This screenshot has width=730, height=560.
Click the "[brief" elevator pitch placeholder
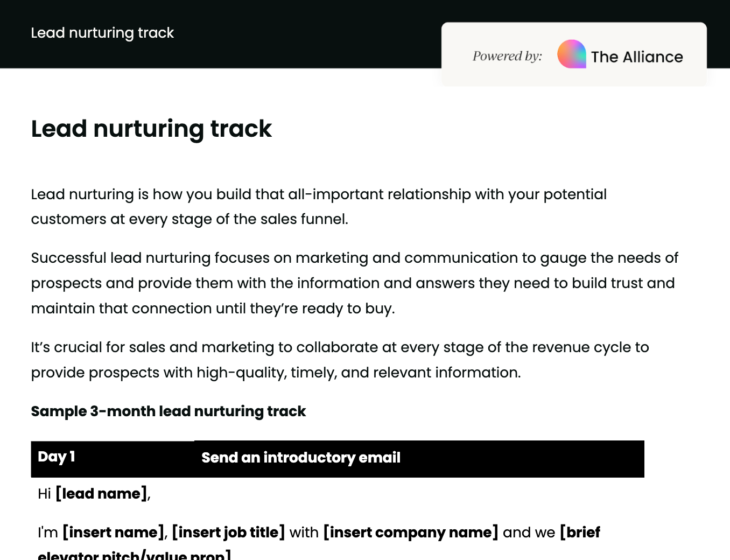click(x=580, y=533)
